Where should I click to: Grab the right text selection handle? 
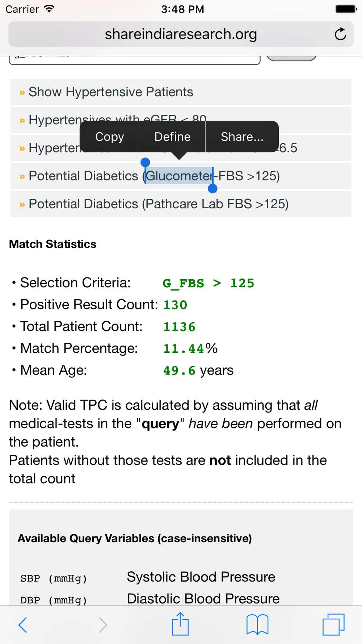pyautogui.click(x=213, y=188)
